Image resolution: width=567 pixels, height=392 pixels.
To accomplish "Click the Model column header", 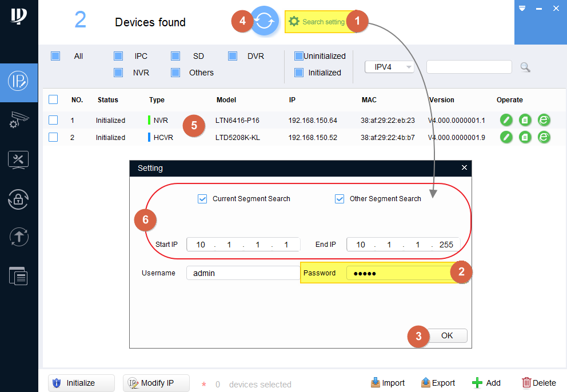I will click(x=226, y=100).
